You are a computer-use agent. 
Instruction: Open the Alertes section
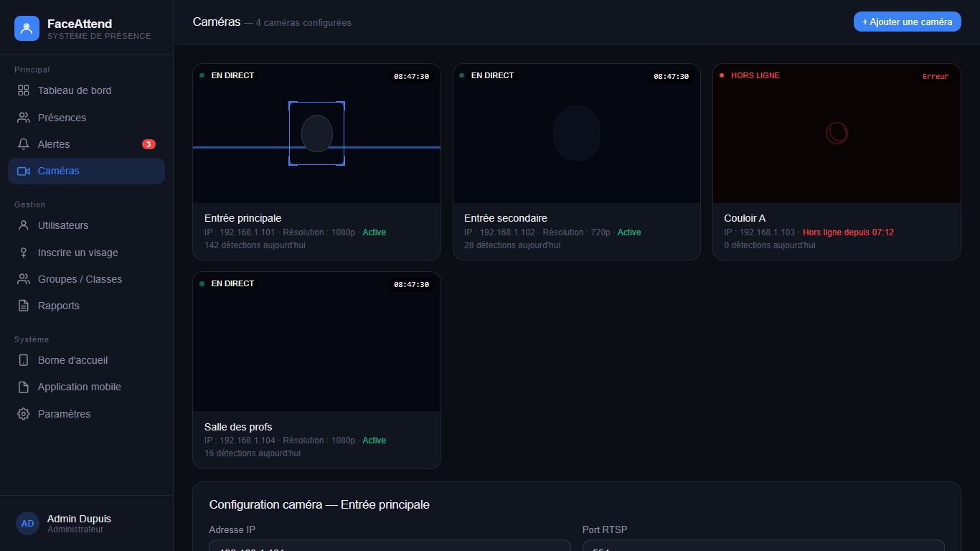[86, 144]
